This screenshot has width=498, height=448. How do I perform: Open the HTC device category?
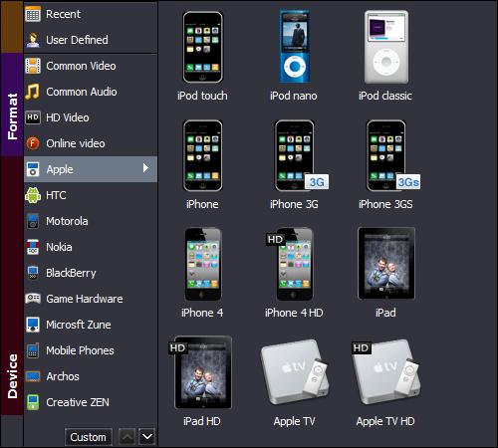pos(91,195)
